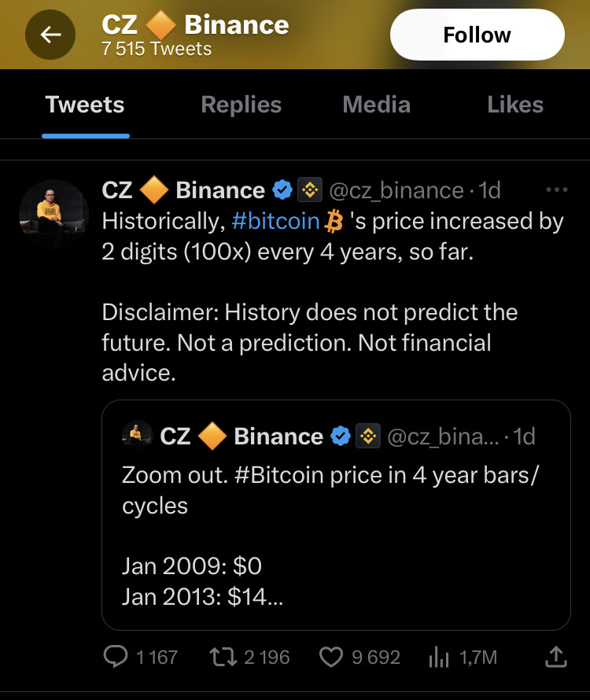This screenshot has width=590, height=700.
Task: Select the Tweets tab
Action: coord(85,105)
